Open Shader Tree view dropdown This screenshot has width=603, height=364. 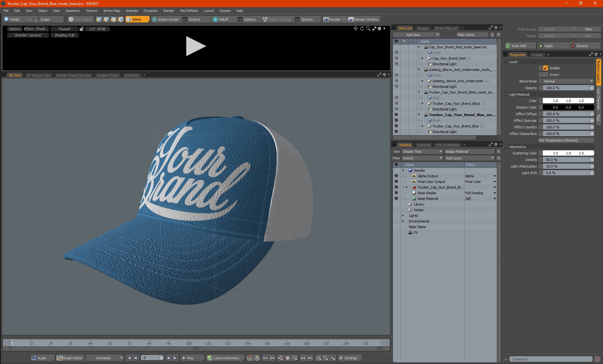tap(422, 152)
